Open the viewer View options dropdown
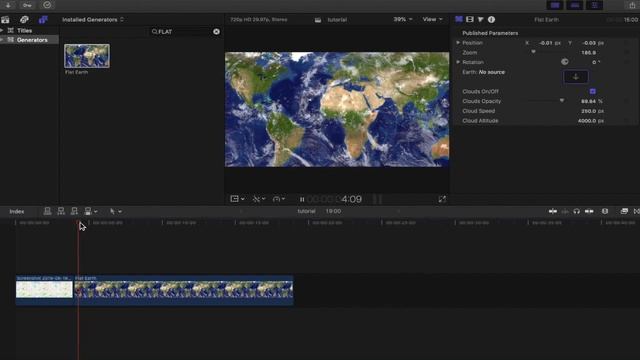The image size is (640, 360). click(432, 19)
